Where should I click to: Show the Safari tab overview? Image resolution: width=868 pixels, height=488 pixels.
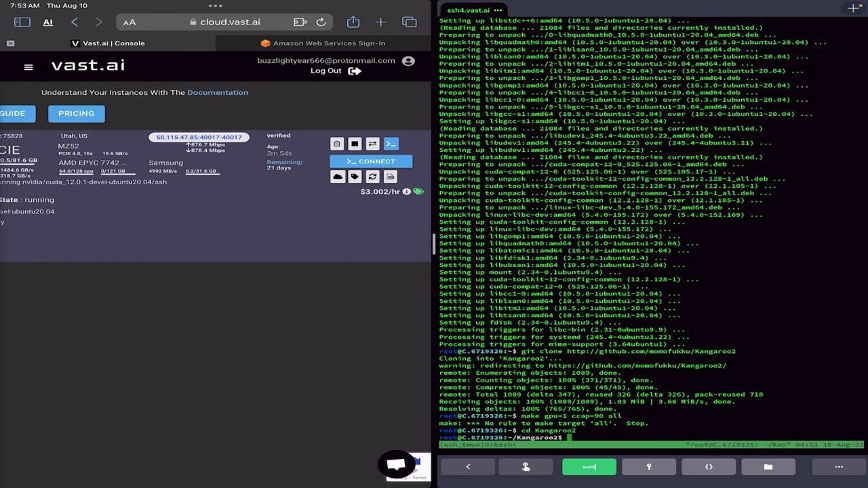[x=410, y=22]
